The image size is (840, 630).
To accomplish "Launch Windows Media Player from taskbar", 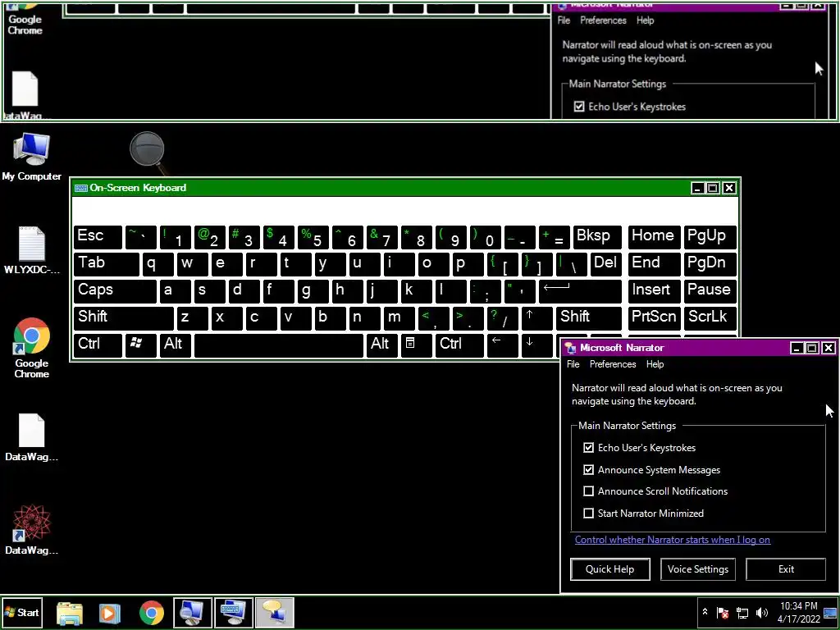I will 110,613.
